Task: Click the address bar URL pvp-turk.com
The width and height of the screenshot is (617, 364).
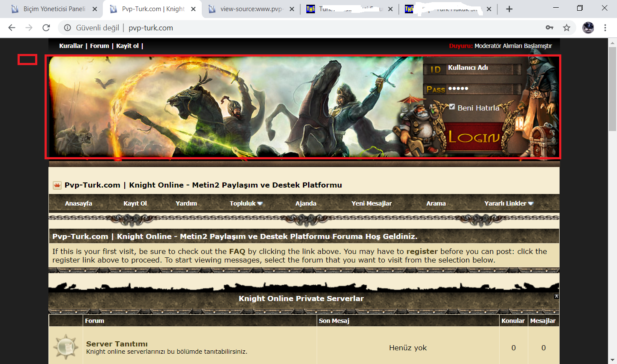Action: (151, 28)
